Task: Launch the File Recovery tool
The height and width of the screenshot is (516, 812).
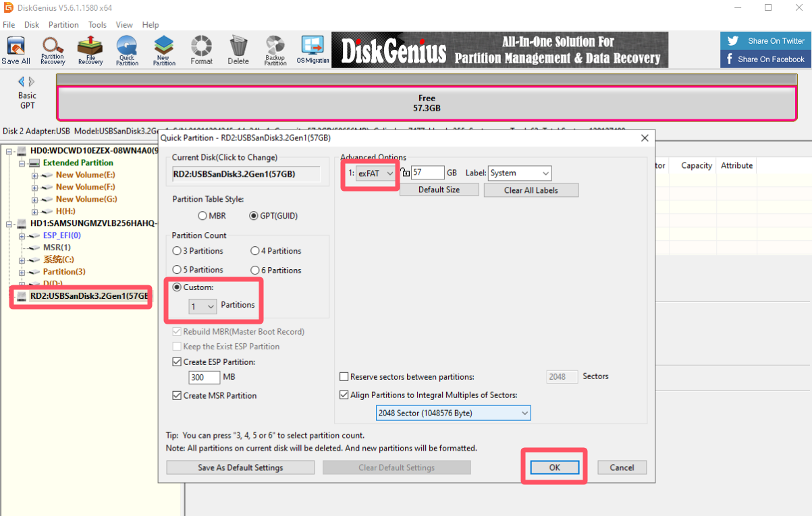Action: [x=90, y=50]
